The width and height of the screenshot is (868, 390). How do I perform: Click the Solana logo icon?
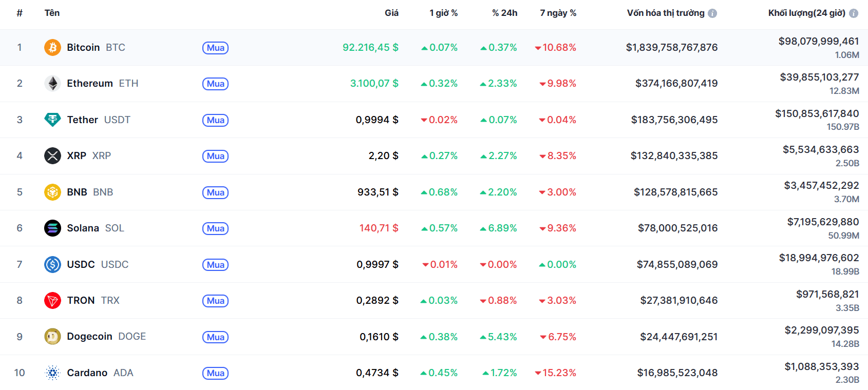[52, 228]
